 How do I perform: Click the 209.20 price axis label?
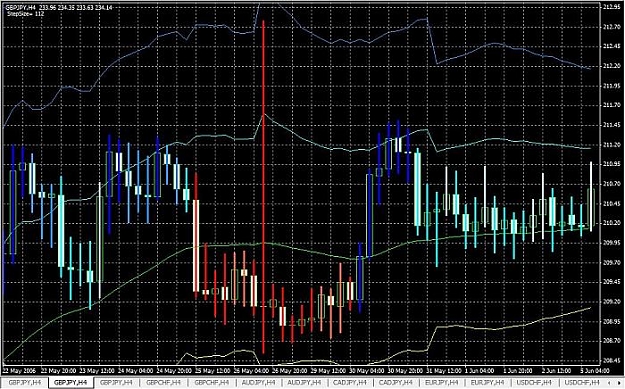[611, 302]
